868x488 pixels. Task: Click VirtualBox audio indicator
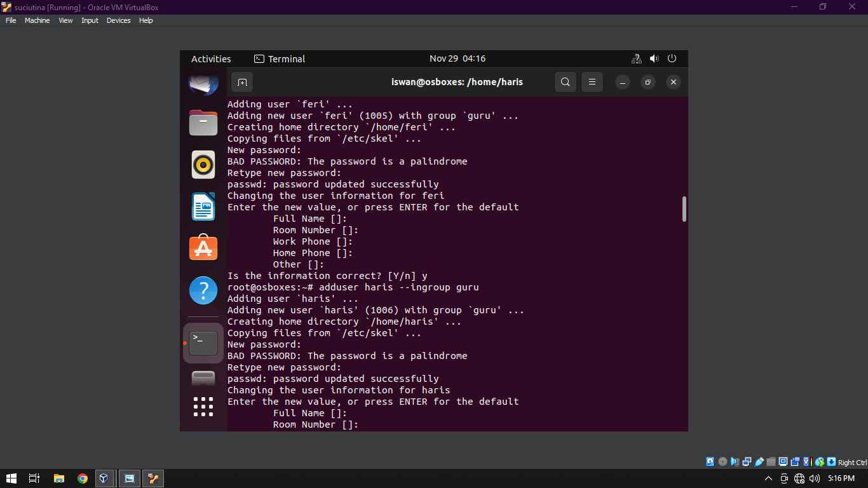735,462
